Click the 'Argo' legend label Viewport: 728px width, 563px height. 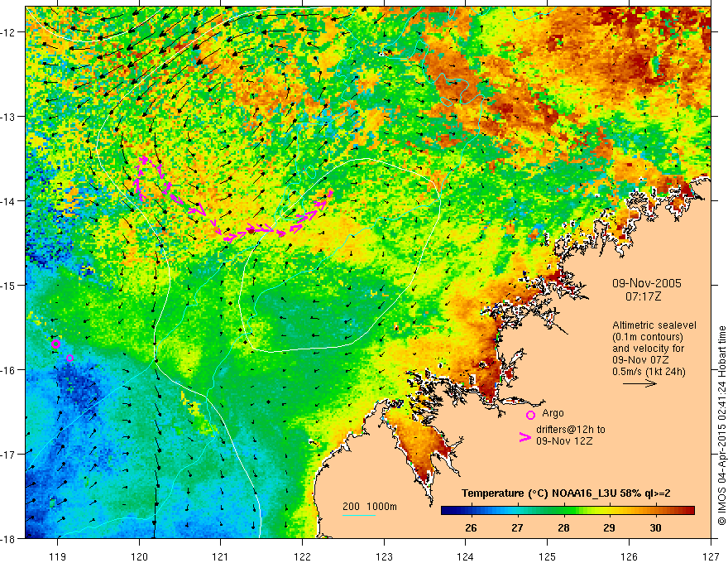click(x=553, y=413)
